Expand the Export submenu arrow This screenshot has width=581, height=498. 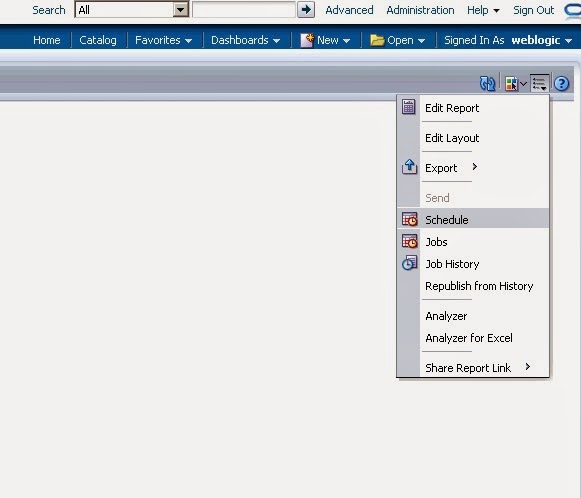[475, 167]
